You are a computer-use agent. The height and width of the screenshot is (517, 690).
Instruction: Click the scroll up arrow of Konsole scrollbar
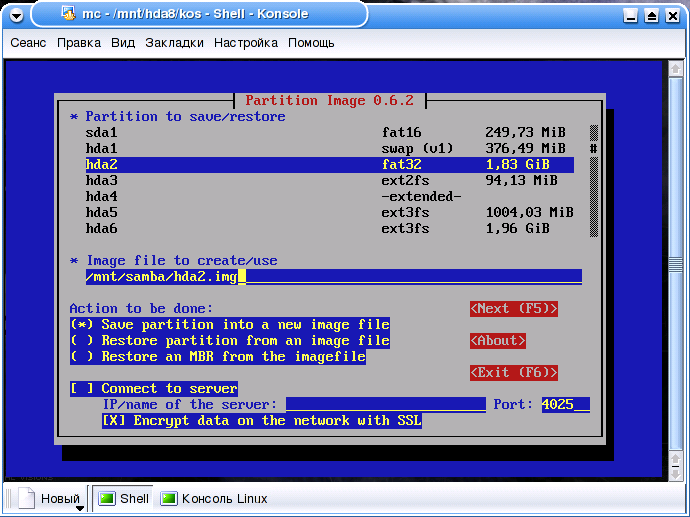pyautogui.click(x=675, y=69)
